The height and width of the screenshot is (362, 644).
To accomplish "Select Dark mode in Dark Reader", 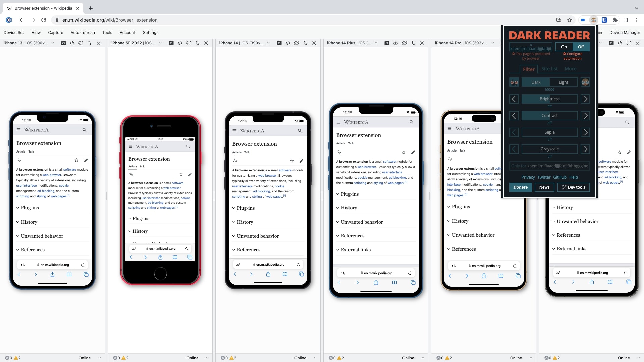I will 536,82.
